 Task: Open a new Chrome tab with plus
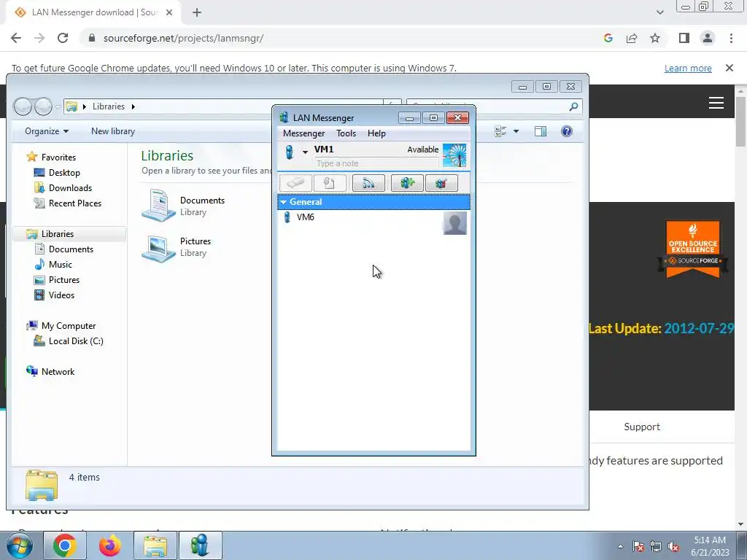coord(197,13)
